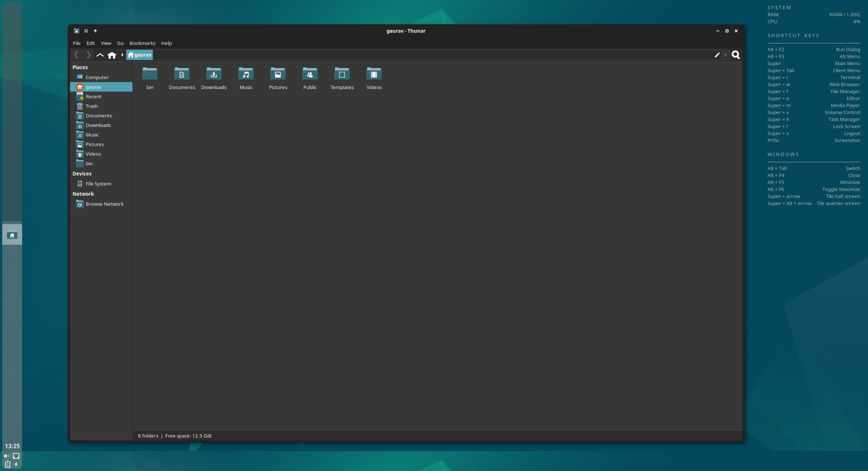Viewport: 868px width, 471px height.
Task: Open bin bookmark in the sidebar
Action: click(101, 163)
